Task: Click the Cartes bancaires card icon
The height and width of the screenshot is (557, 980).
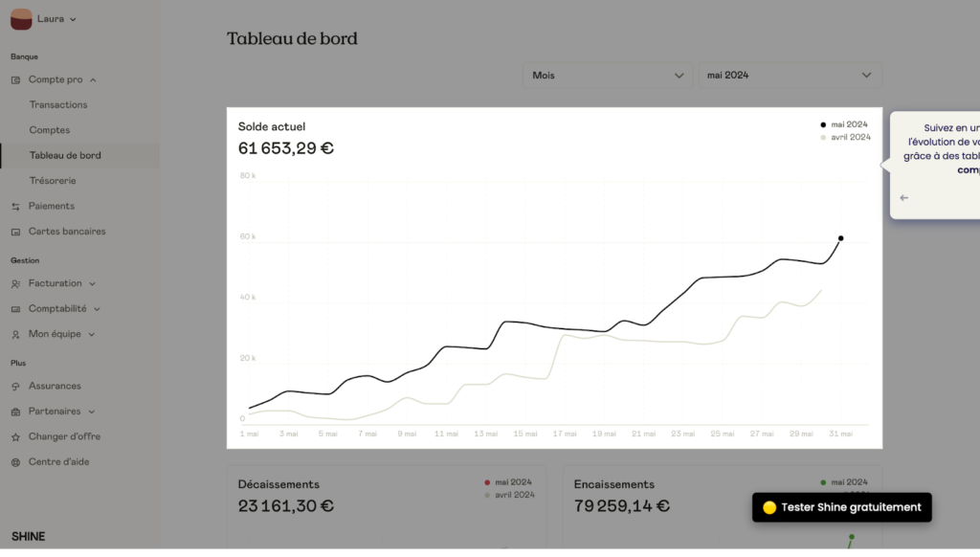Action: 16,232
